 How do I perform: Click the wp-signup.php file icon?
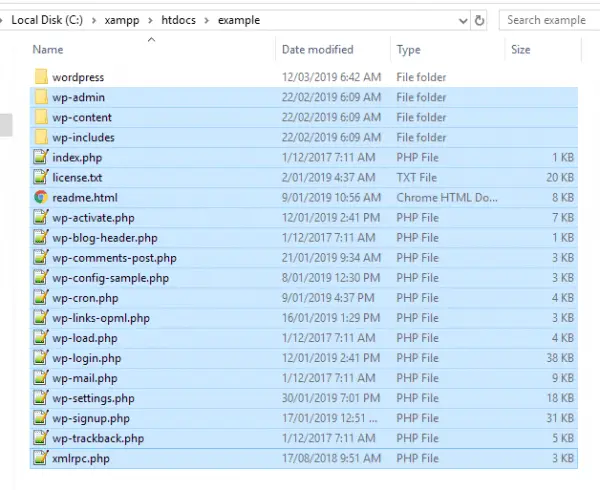click(x=41, y=418)
